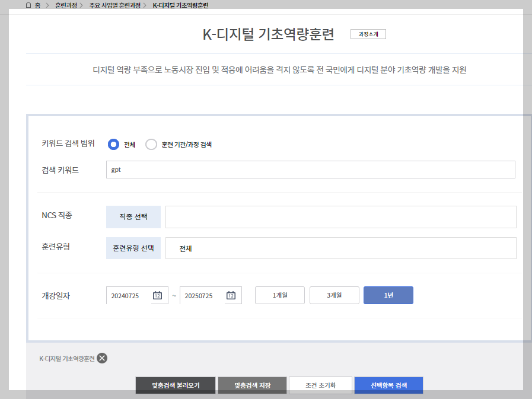Select the 훈련 기관/과정 검색 option
Image resolution: width=532 pixels, height=399 pixels.
[152, 144]
